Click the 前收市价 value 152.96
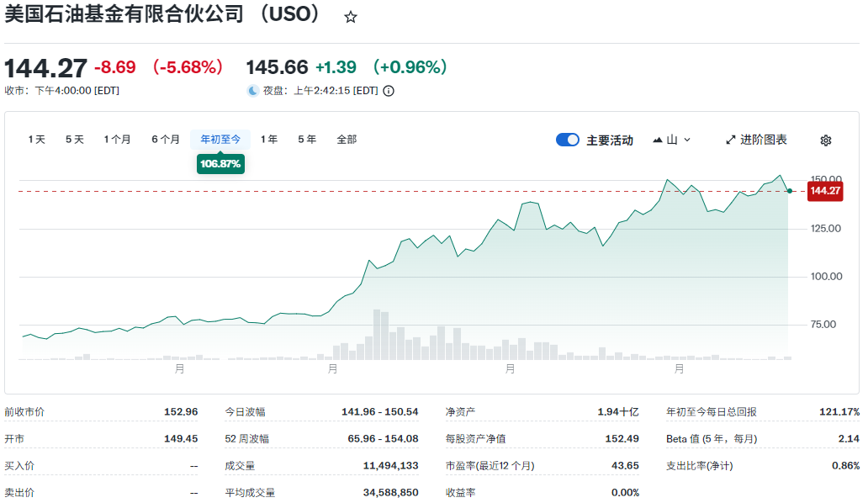The width and height of the screenshot is (868, 503). pyautogui.click(x=181, y=412)
